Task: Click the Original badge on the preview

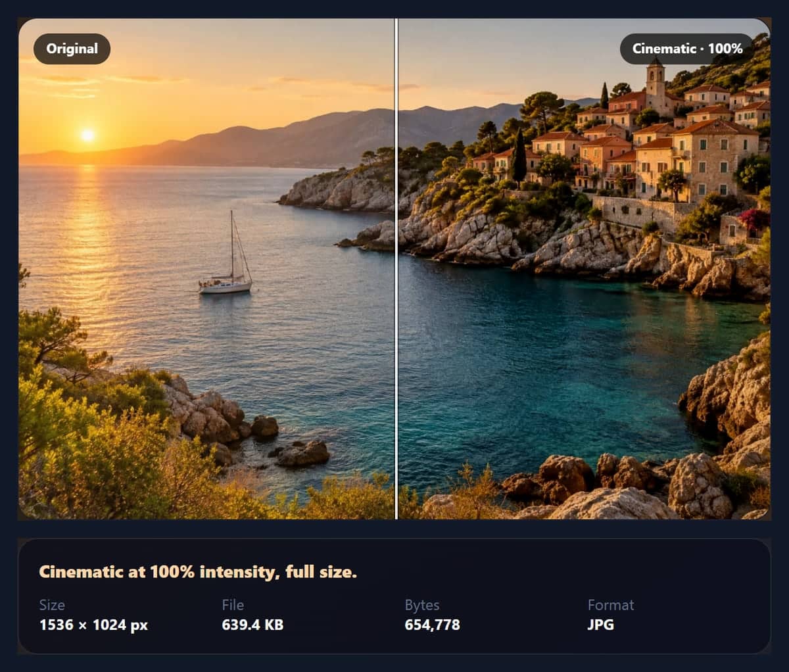Action: 72,49
